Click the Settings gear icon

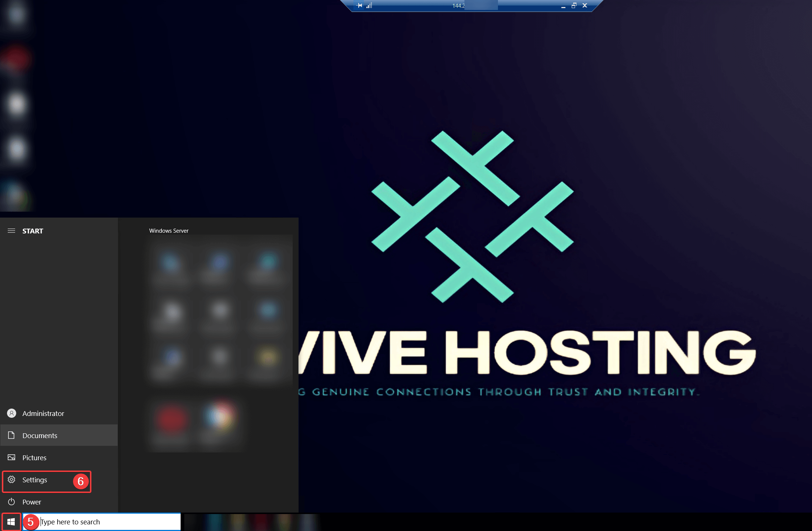coord(11,480)
